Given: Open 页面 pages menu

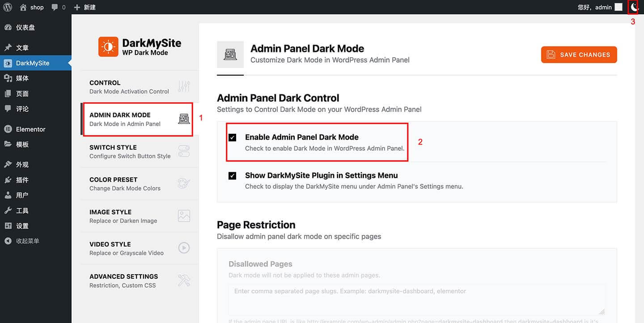Looking at the screenshot, I should coord(36,93).
